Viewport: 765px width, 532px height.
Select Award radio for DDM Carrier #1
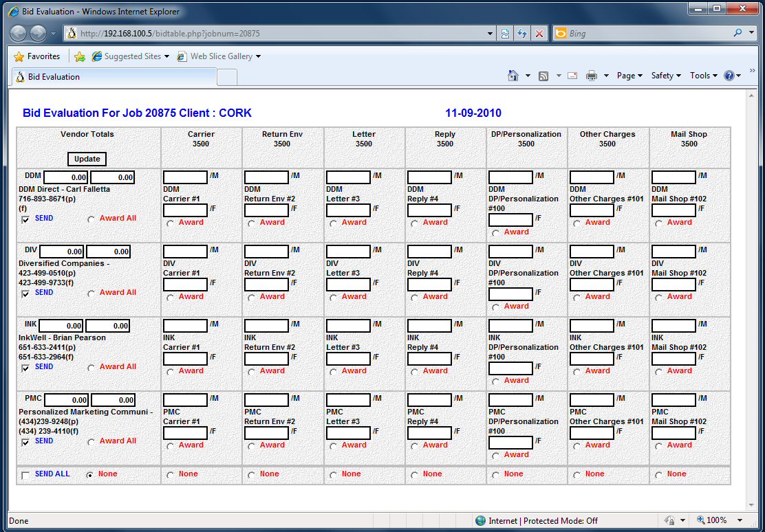pos(170,223)
